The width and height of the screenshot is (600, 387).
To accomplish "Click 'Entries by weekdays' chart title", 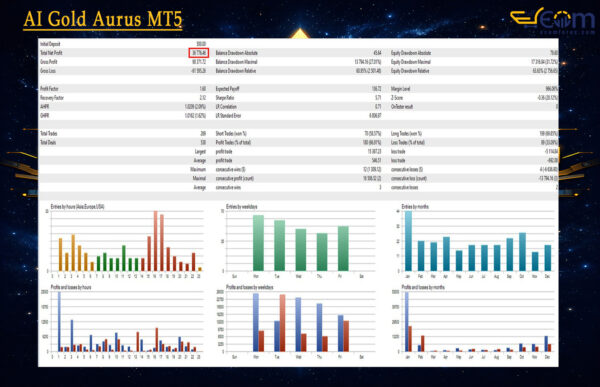I will 242,207.
